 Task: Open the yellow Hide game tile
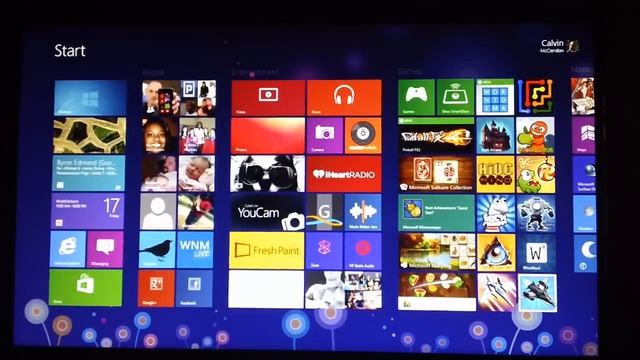496,174
